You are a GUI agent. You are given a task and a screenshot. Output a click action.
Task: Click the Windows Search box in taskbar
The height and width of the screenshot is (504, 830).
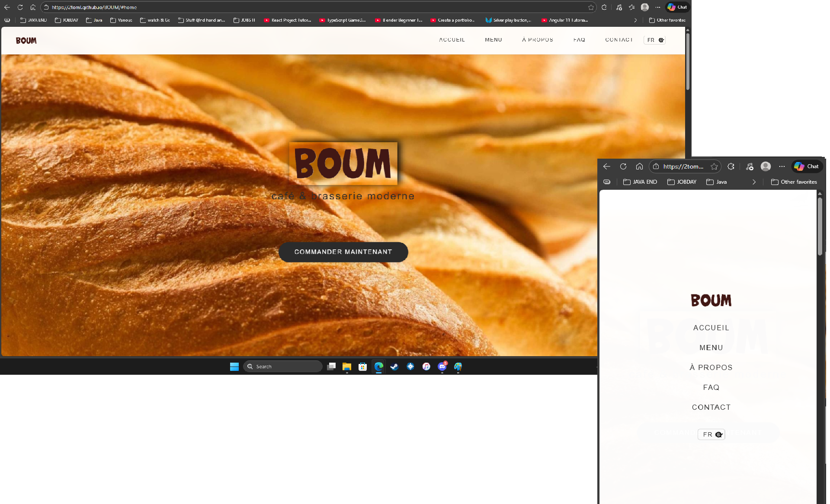pos(283,366)
